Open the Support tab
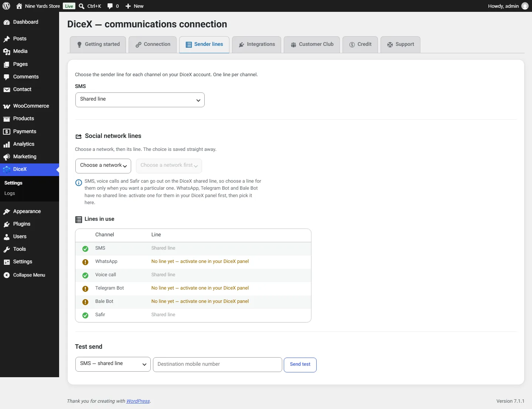 click(400, 44)
